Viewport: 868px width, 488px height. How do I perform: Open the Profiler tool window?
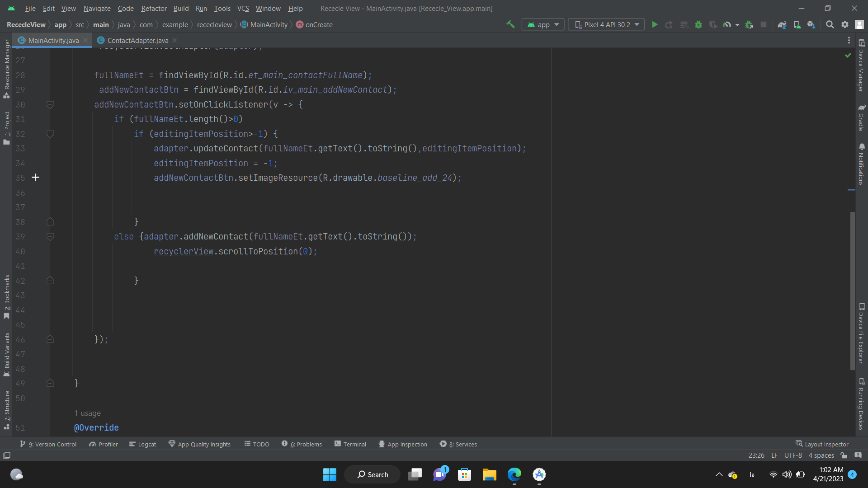tap(104, 444)
